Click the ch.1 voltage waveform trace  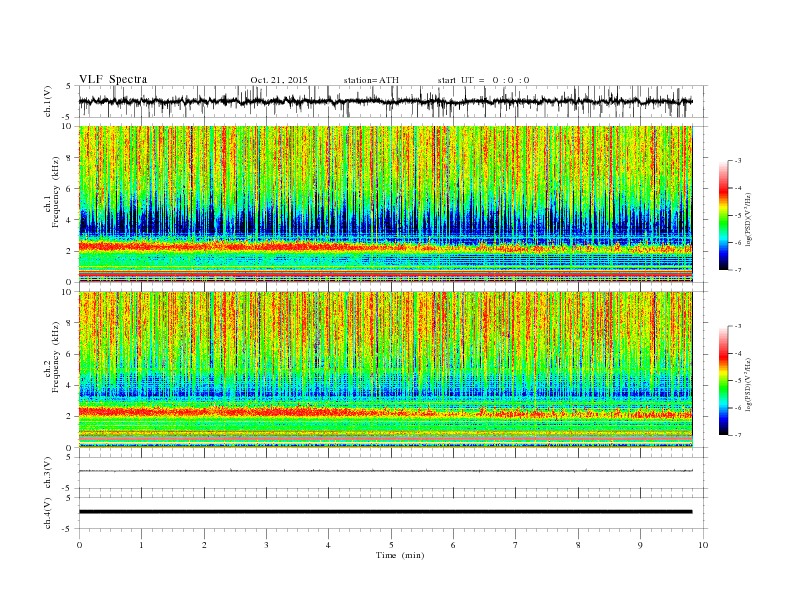coord(385,101)
